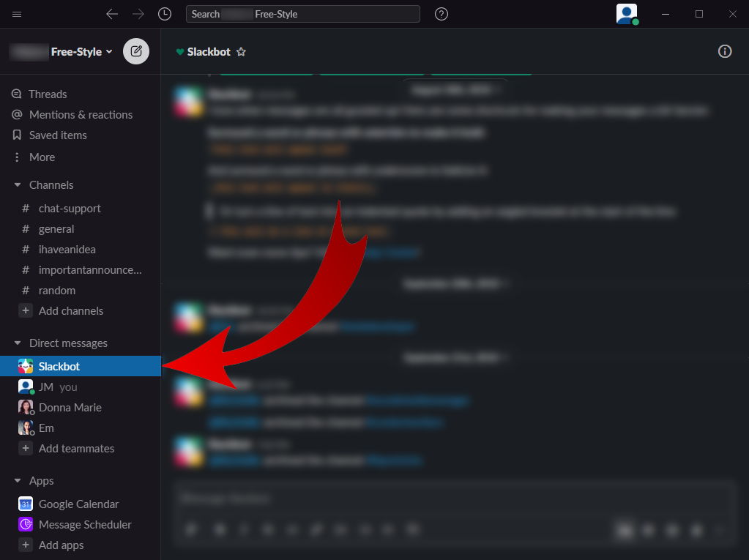Click the Message Scheduler purple icon

pyautogui.click(x=26, y=525)
